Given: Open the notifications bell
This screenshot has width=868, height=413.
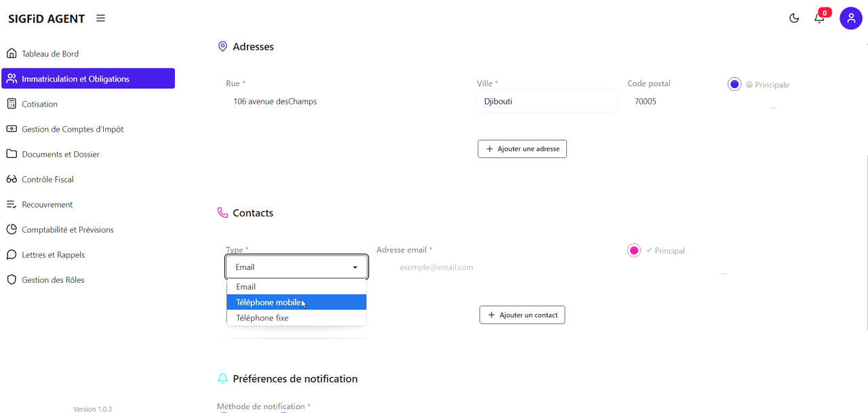Looking at the screenshot, I should pos(819,18).
